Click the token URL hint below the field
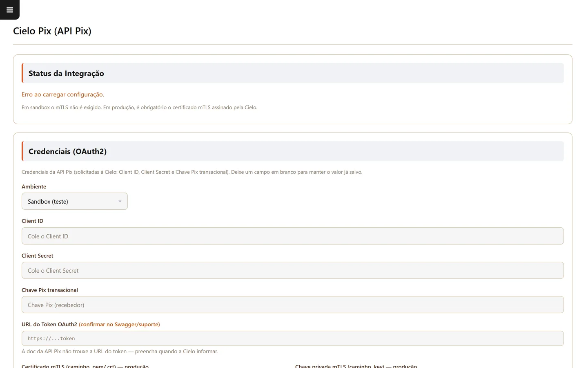Viewport: 588px width, 368px height. 120,351
